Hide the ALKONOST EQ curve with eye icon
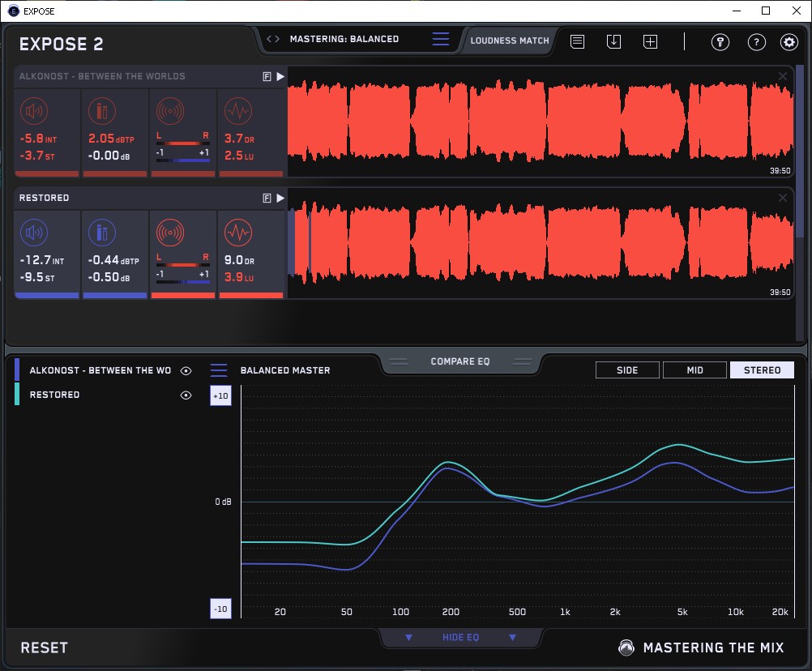This screenshot has height=671, width=812. tap(186, 371)
